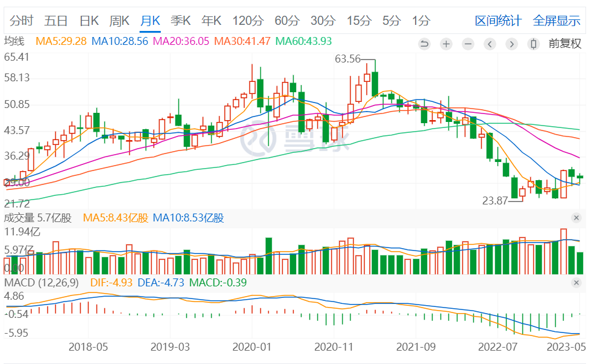The width and height of the screenshot is (597, 364).
Task: Select the 日K daily candlestick tab
Action: [x=89, y=21]
